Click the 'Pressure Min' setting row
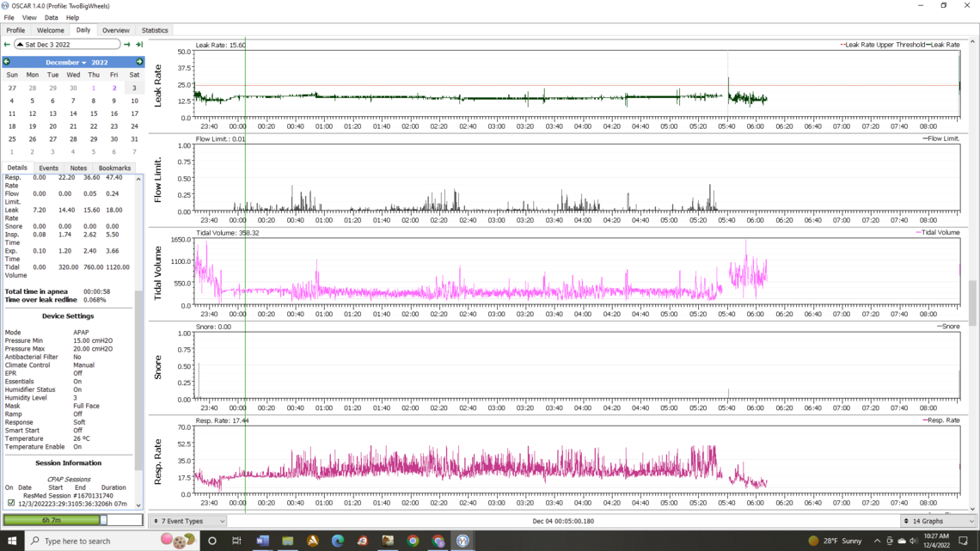The height and width of the screenshot is (551, 980). [x=59, y=340]
